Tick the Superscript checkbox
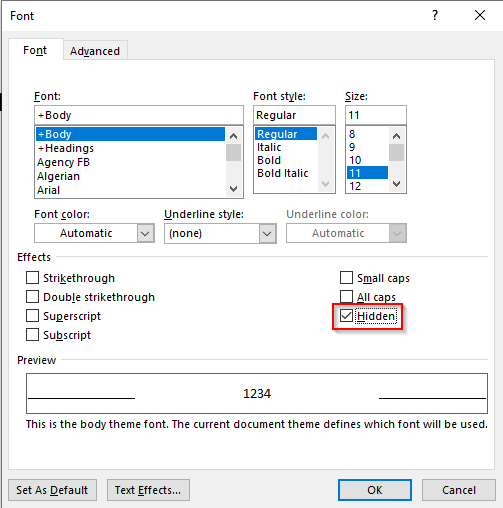 point(32,316)
